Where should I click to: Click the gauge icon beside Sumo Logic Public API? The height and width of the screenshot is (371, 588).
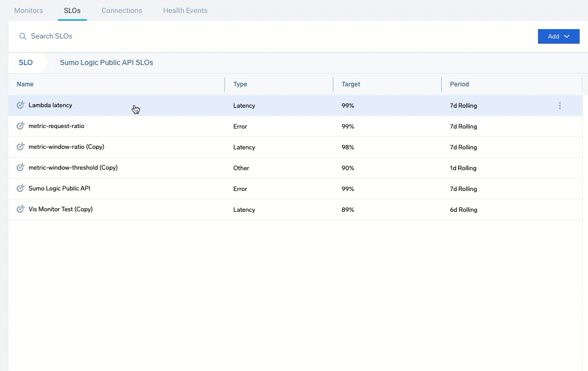coord(20,188)
